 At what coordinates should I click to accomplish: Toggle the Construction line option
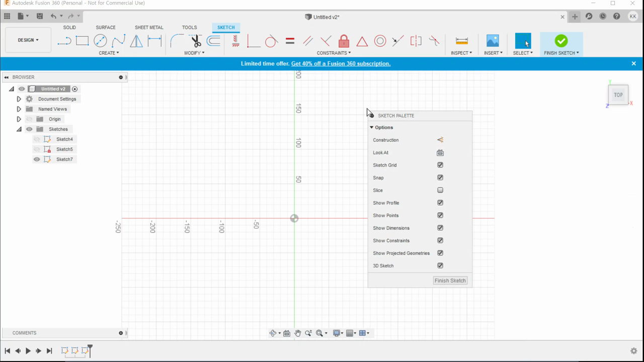(x=440, y=140)
